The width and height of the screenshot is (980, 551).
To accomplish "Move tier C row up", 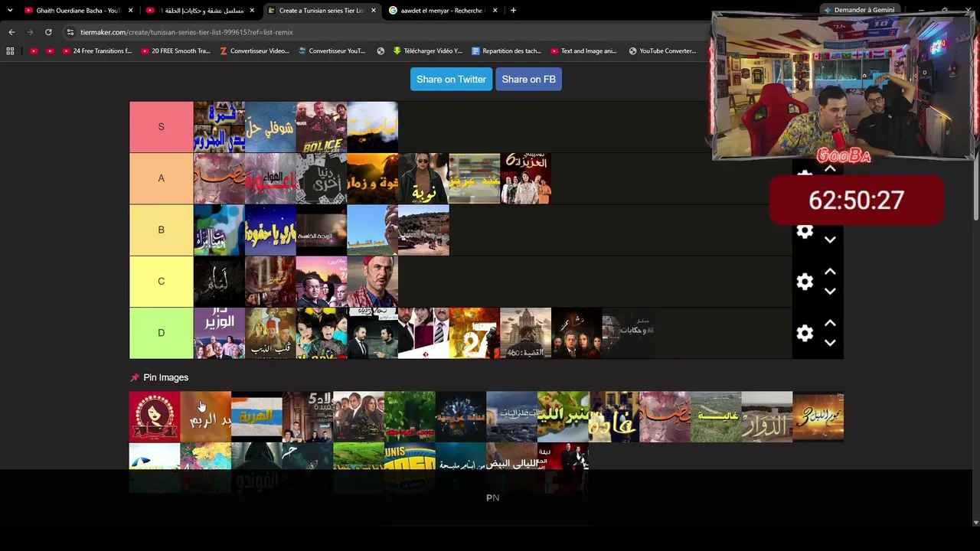I will [x=830, y=272].
